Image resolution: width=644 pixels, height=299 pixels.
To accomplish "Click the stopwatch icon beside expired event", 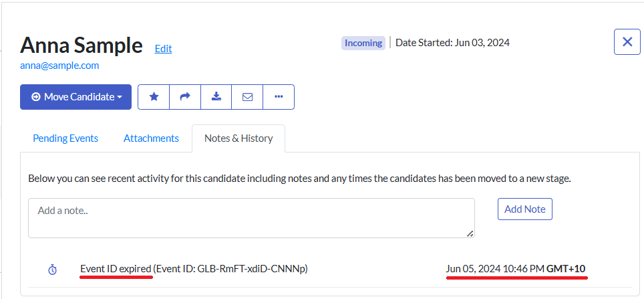I will pos(53,269).
